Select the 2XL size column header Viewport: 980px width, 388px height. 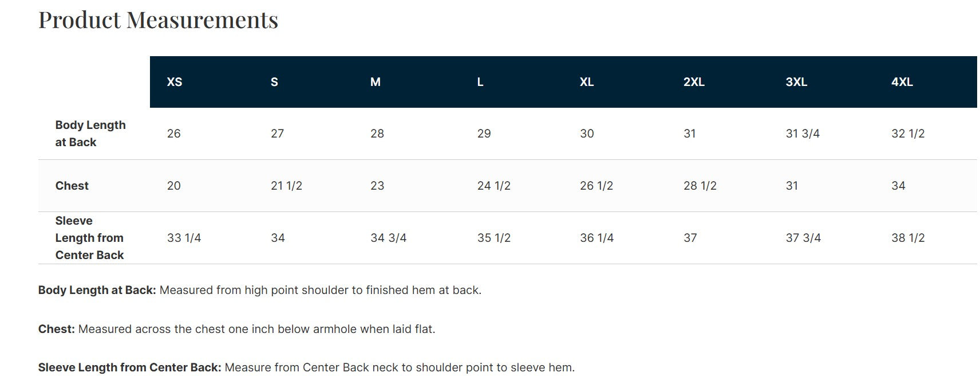click(x=694, y=82)
